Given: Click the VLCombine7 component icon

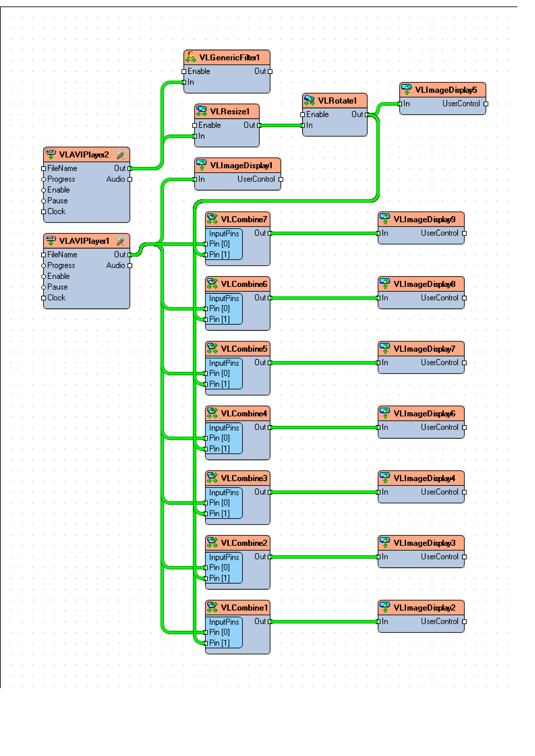Looking at the screenshot, I should (212, 219).
